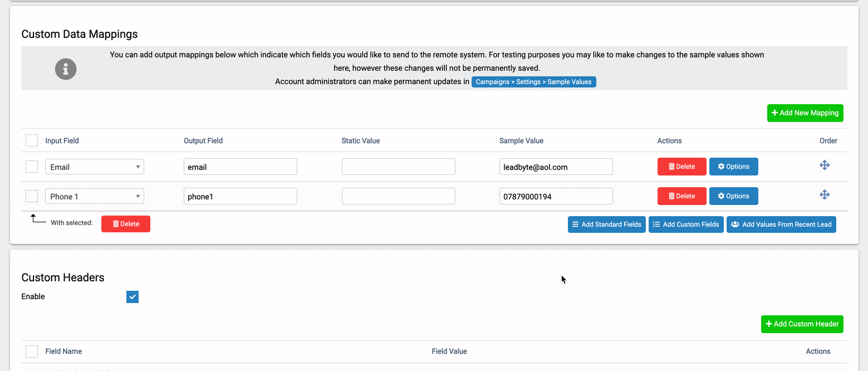Click Add New Mapping

tap(805, 113)
